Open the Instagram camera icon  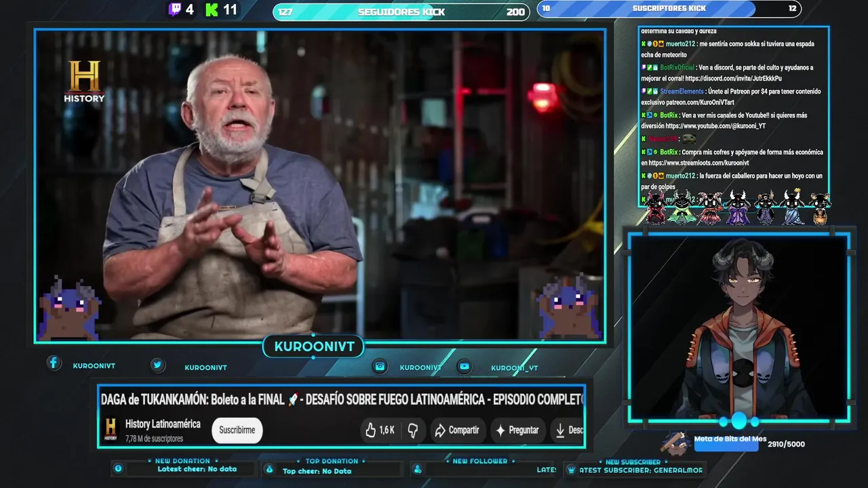(380, 366)
